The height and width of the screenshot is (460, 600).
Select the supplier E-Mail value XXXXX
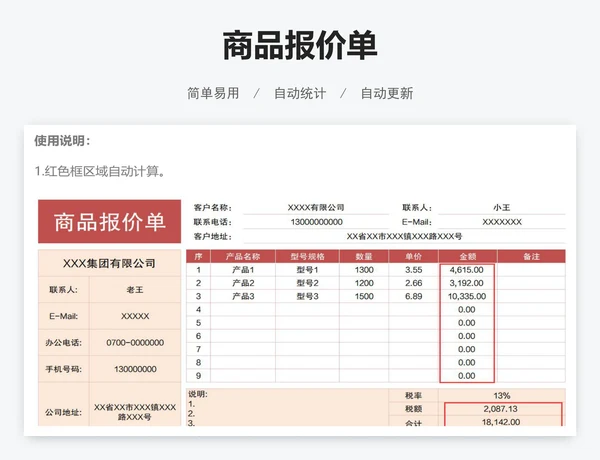click(x=135, y=316)
